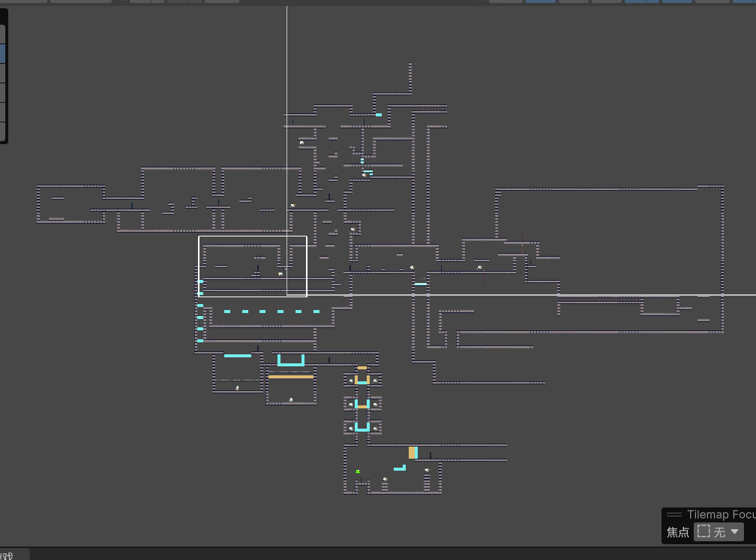The width and height of the screenshot is (756, 560).
Task: Click the small cyan tile near the map top
Action: 379,115
